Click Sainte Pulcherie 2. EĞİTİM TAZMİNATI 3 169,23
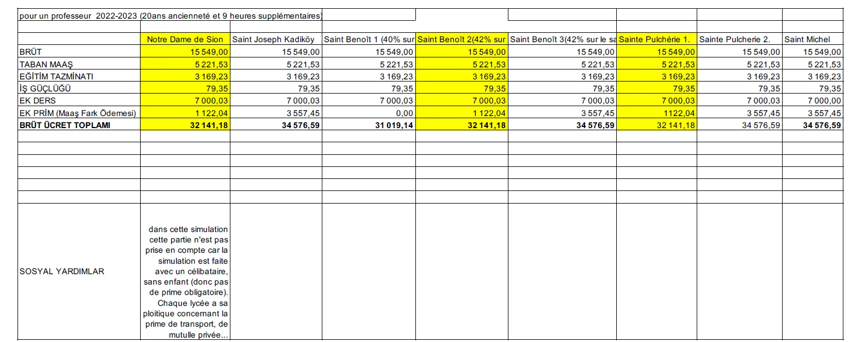This screenshot has height=342, width=868. point(739,76)
